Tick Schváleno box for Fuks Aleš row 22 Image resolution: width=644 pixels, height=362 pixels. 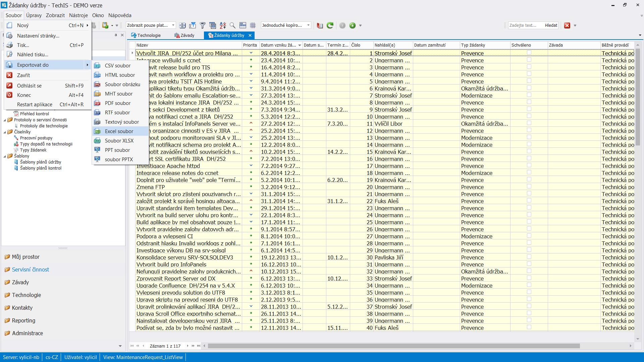pos(529,200)
